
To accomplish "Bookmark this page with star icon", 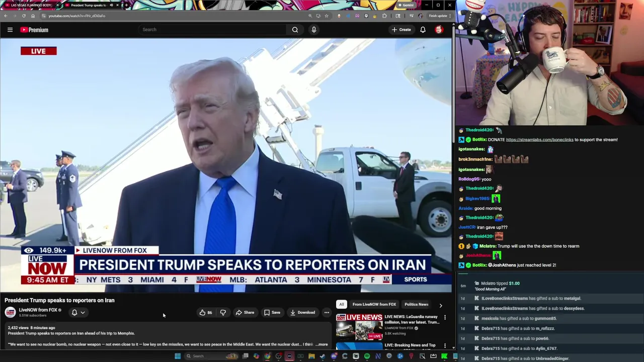I will (327, 16).
